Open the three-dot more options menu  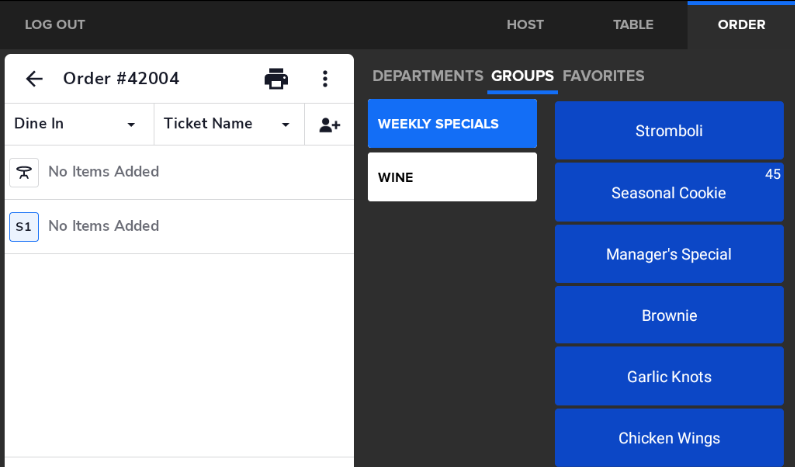tap(325, 79)
